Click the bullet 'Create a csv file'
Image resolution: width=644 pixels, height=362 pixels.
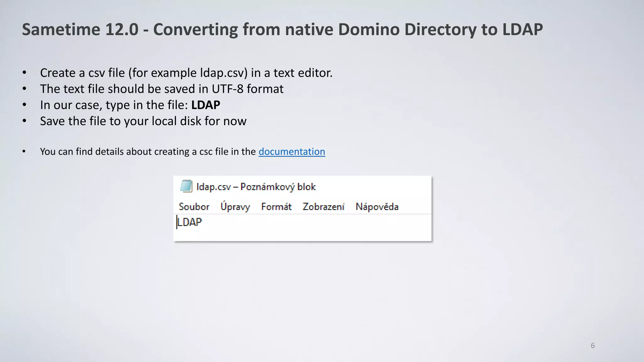[186, 73]
